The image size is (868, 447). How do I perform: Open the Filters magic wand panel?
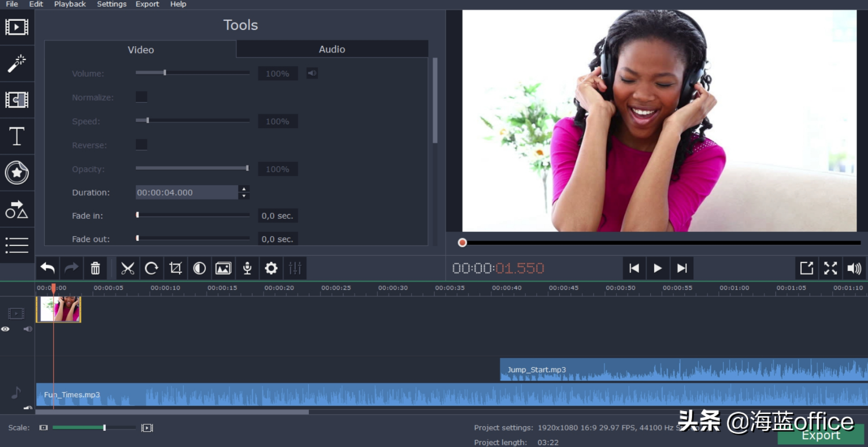point(17,64)
